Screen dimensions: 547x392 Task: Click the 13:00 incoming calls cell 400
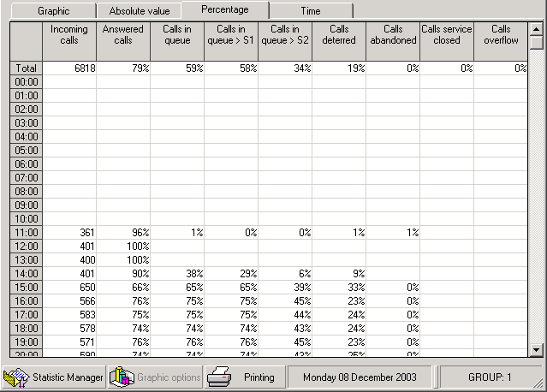click(x=69, y=260)
